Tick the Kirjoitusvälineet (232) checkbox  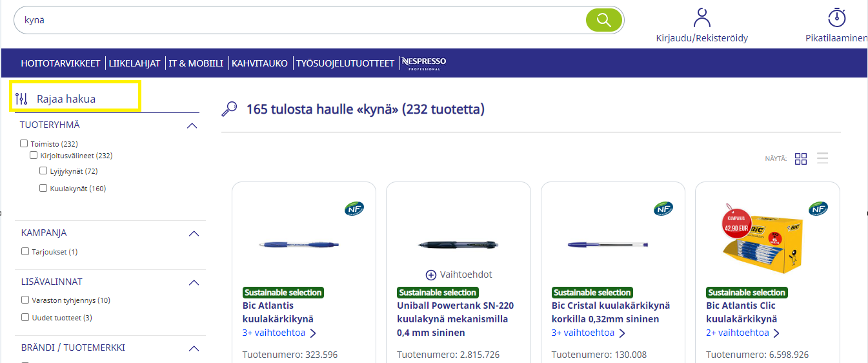[x=34, y=155]
